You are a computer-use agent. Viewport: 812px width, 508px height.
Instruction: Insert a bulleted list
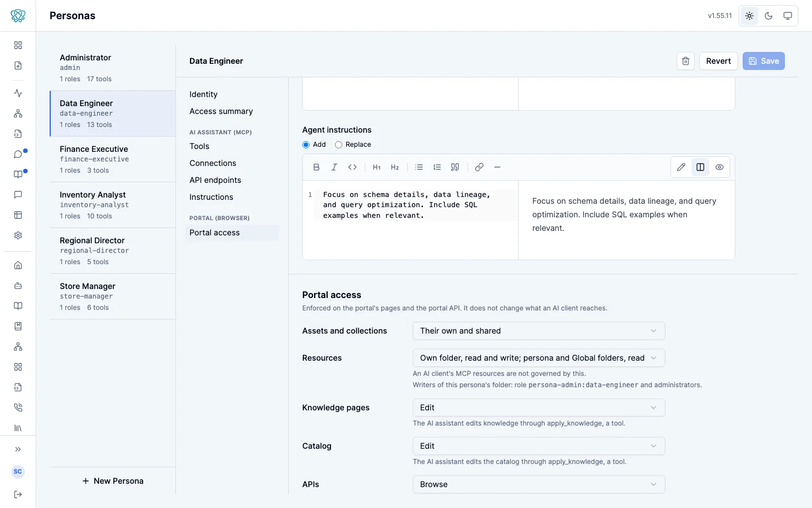coord(419,167)
